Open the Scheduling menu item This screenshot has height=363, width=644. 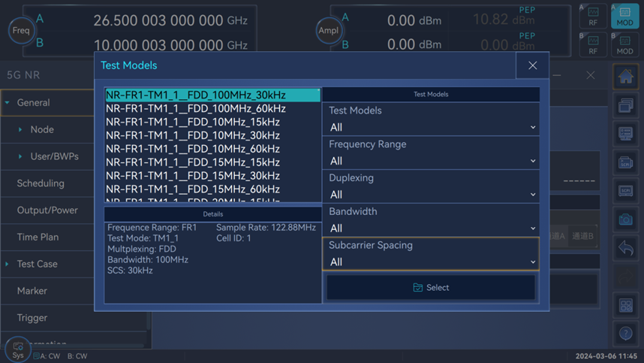41,183
